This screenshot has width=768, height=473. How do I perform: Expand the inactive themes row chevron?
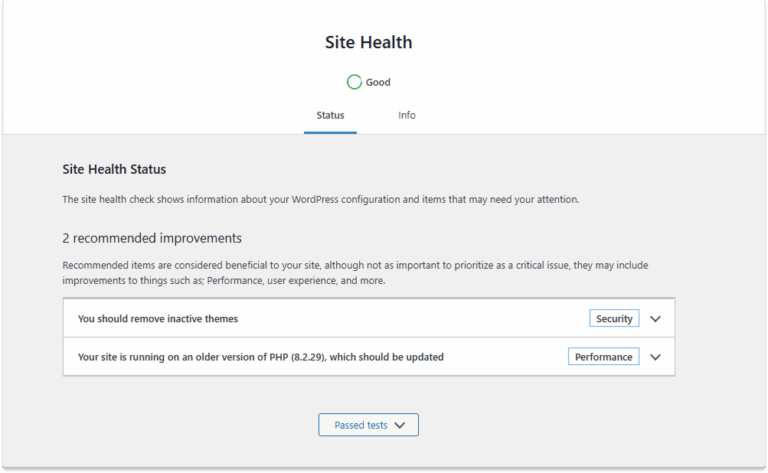pyautogui.click(x=656, y=319)
